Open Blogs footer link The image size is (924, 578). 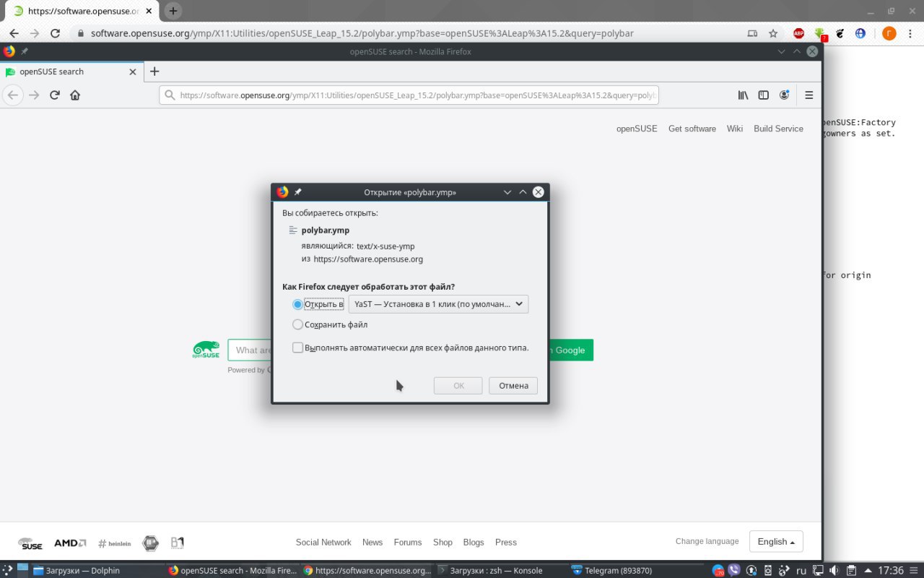coord(474,542)
